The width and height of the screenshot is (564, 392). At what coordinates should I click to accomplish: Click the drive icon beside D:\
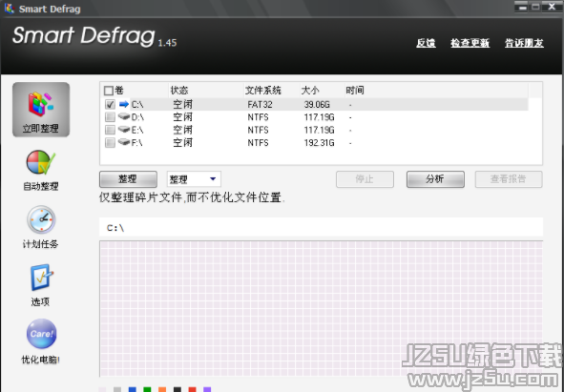tap(124, 117)
